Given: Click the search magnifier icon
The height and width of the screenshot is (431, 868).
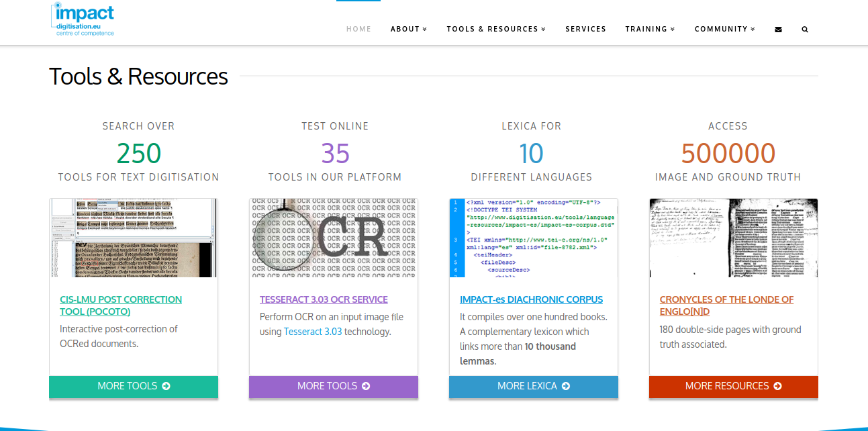Looking at the screenshot, I should (x=805, y=30).
